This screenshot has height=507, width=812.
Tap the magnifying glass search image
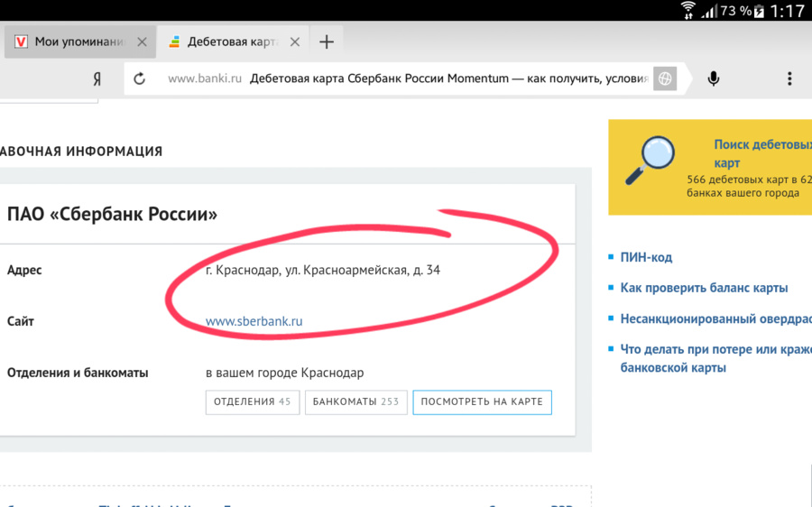point(650,160)
